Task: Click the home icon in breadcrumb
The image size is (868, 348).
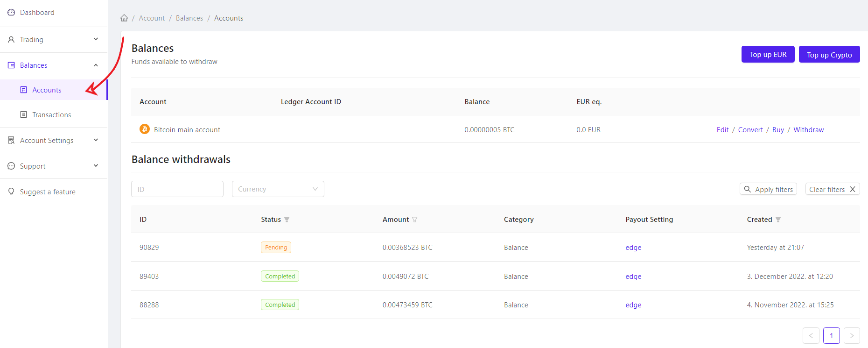Action: pyautogui.click(x=124, y=18)
